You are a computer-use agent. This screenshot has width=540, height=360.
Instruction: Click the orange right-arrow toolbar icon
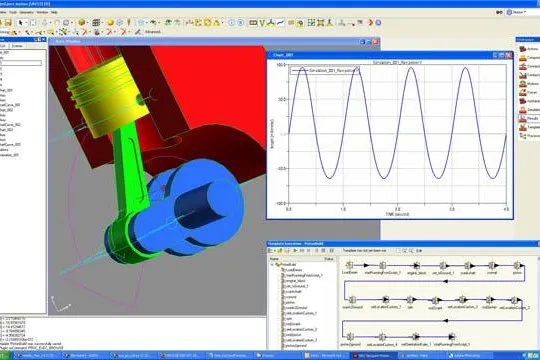pyautogui.click(x=370, y=23)
